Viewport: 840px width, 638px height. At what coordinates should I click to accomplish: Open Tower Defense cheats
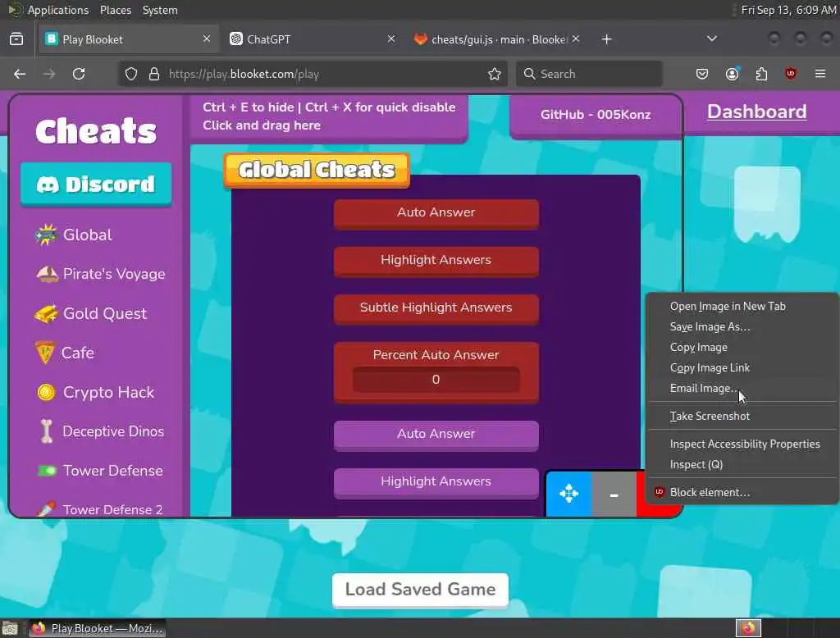coord(99,471)
